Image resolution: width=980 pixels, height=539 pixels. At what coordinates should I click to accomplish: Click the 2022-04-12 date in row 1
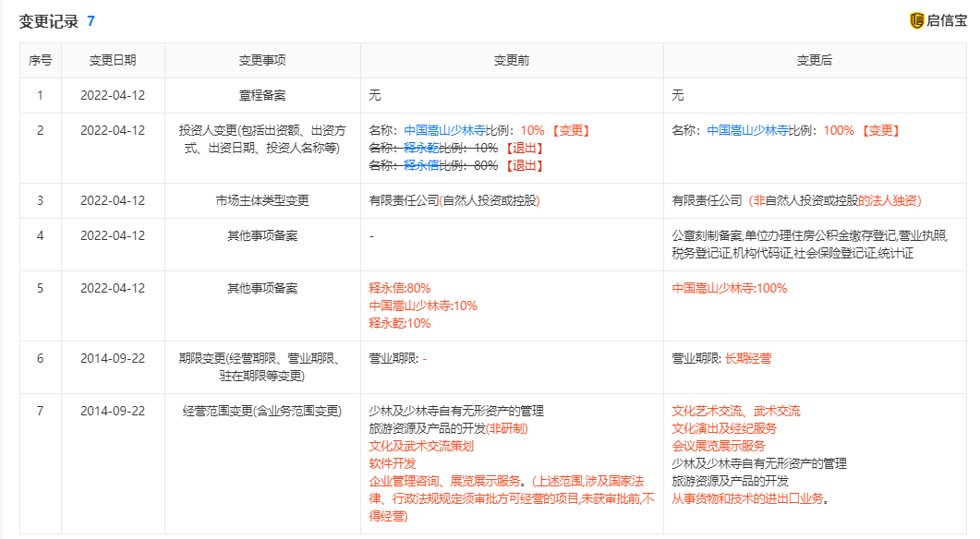click(113, 96)
